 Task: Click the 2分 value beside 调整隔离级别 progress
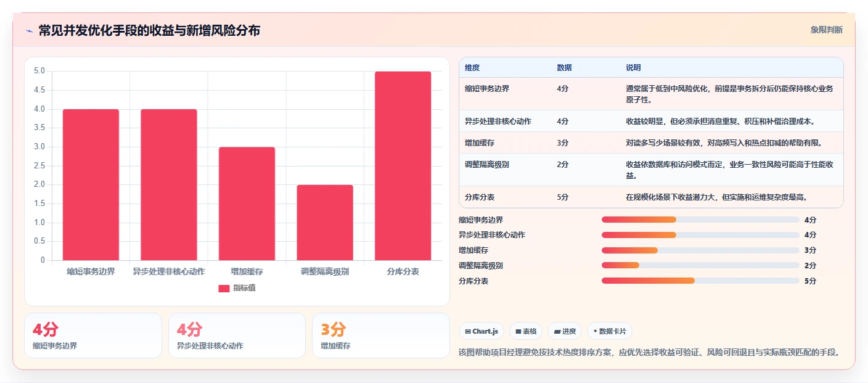pyautogui.click(x=810, y=265)
